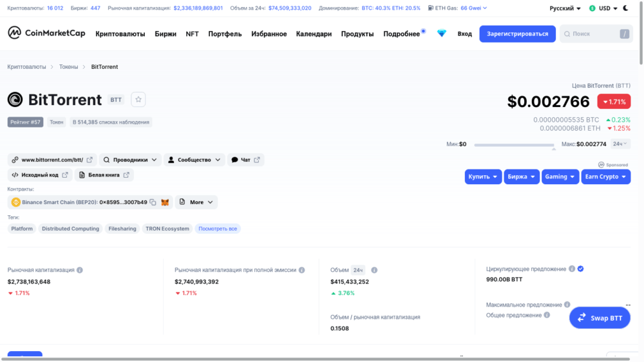Click the diamond rewards icon
Image resolution: width=644 pixels, height=362 pixels.
[441, 33]
